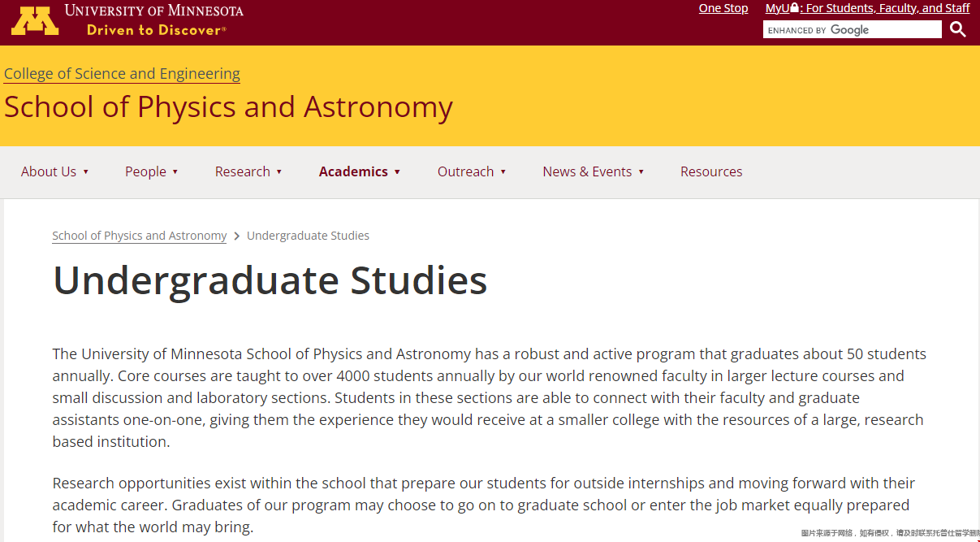Click the lock icon in MyU link
The height and width of the screenshot is (542, 980).
[x=794, y=8]
